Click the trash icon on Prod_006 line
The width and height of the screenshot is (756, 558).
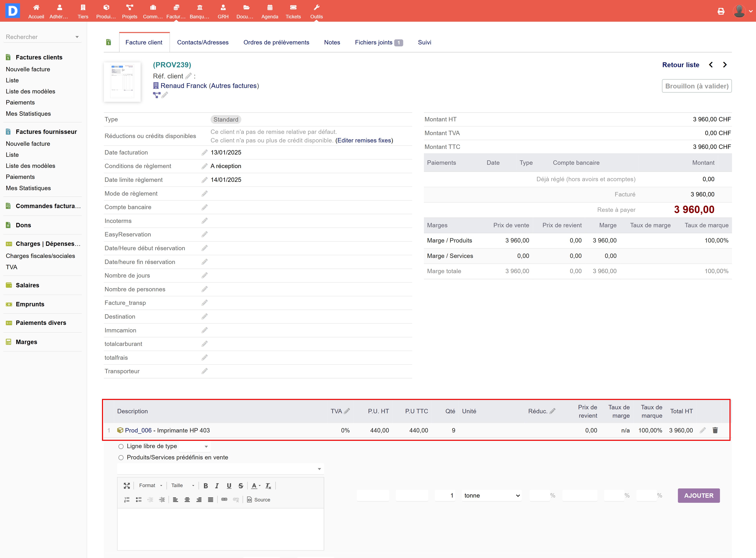pyautogui.click(x=715, y=430)
